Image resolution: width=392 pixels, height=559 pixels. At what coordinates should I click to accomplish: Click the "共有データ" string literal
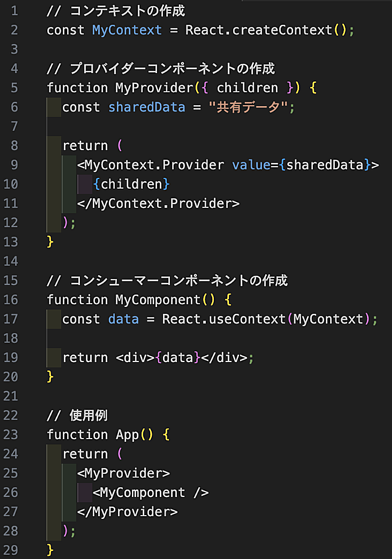[x=248, y=107]
